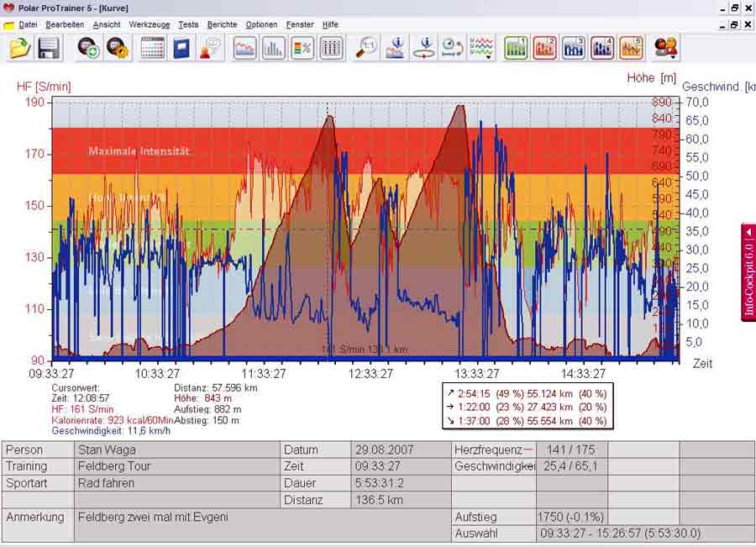Open the calendar view icon
Image resolution: width=756 pixels, height=547 pixels.
coord(153,48)
